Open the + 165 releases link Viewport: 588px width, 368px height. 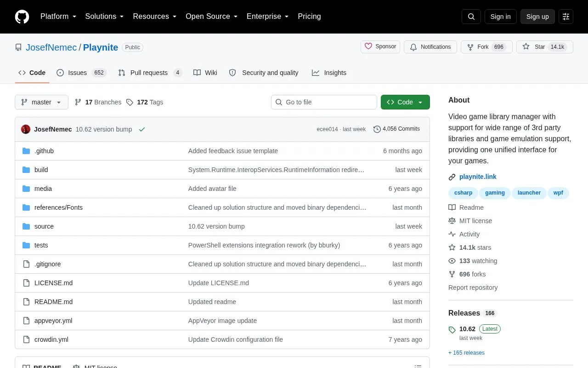[x=466, y=353]
